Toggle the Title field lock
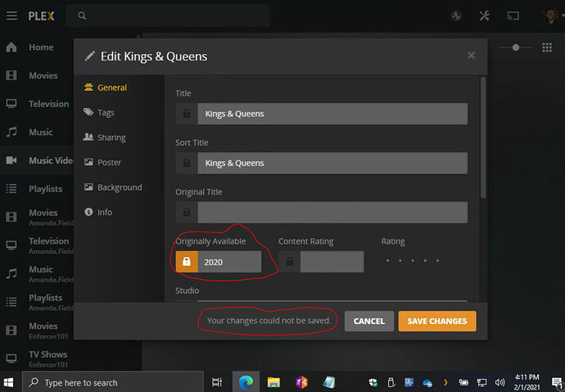This screenshot has height=392, width=565. [x=187, y=114]
